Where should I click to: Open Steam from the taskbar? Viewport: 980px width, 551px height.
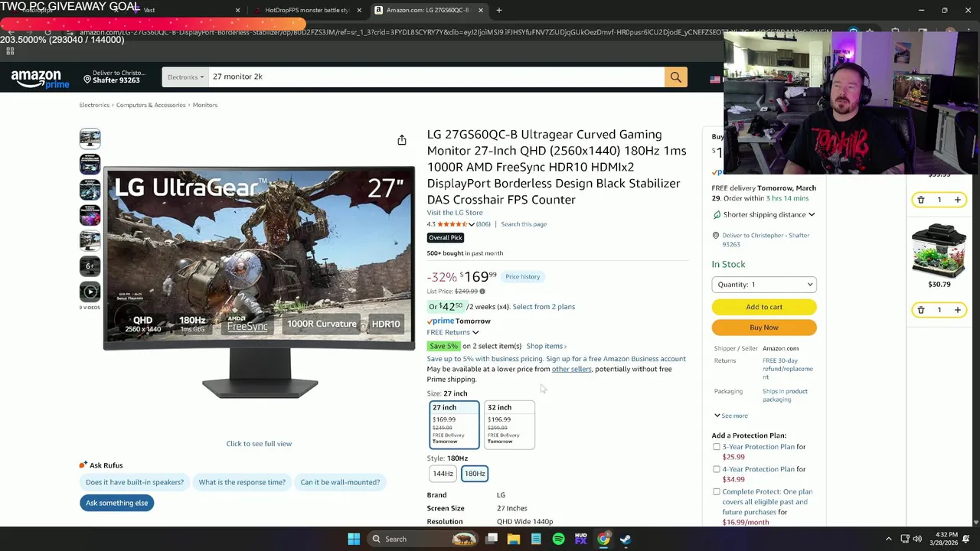tap(626, 539)
